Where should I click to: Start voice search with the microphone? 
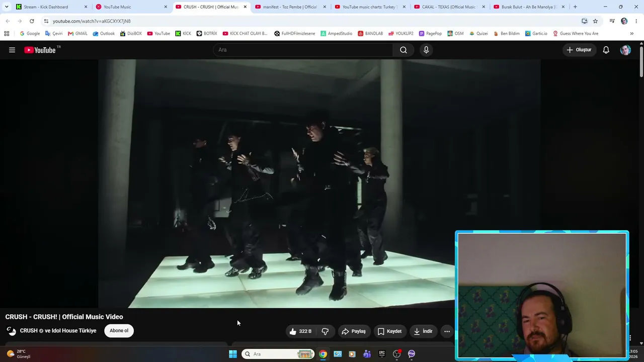[x=426, y=50]
